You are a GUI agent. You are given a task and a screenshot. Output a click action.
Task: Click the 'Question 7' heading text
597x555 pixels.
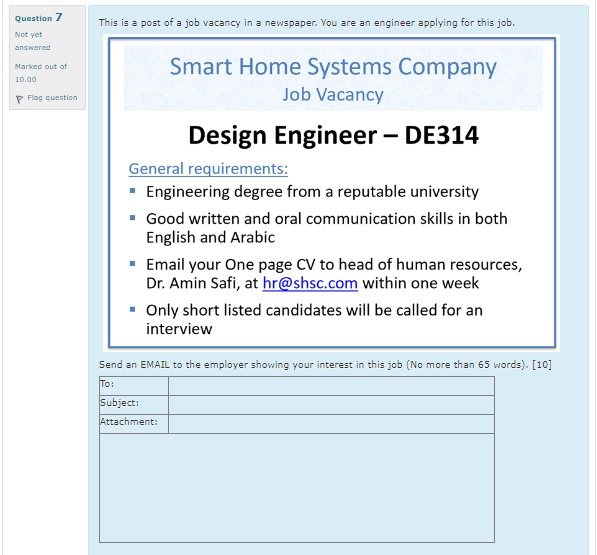click(x=38, y=18)
